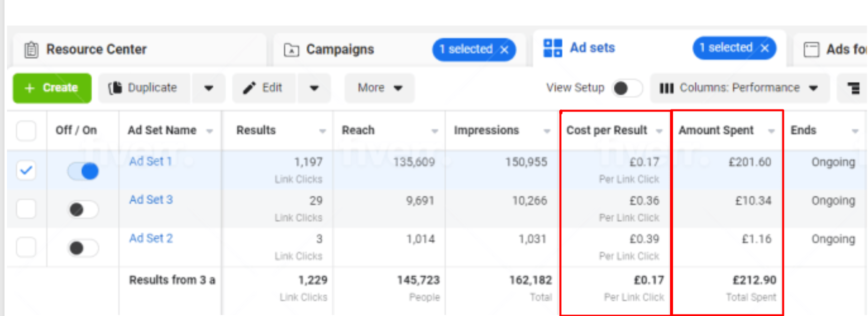Toggle the View Setup switch
This screenshot has height=316, width=868.
(x=627, y=88)
